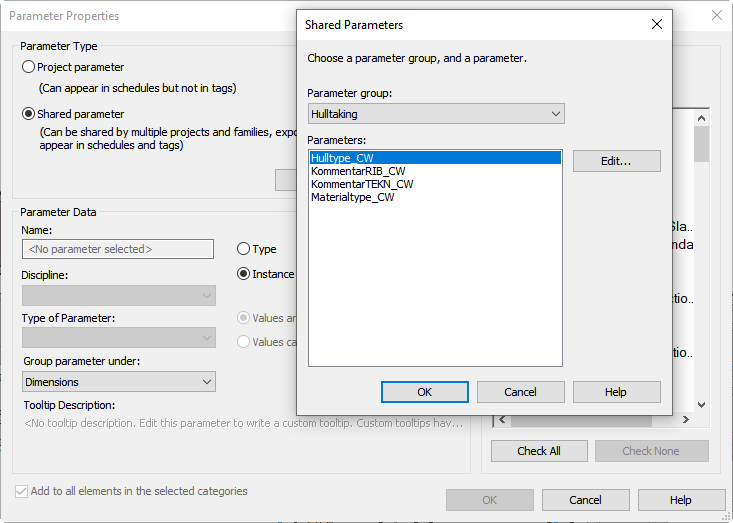Screen dimensions: 733x523
Task: Select Materialtype_CW parameter
Action: 352,197
